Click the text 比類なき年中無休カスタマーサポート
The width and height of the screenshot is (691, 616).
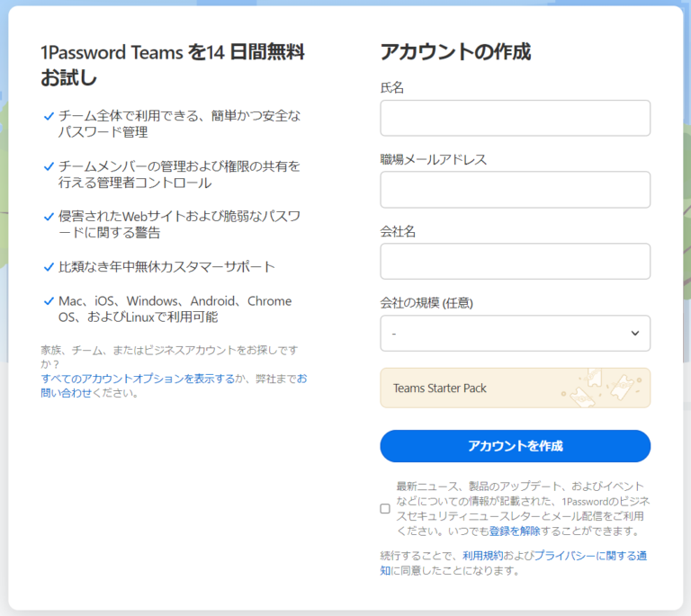pyautogui.click(x=166, y=267)
